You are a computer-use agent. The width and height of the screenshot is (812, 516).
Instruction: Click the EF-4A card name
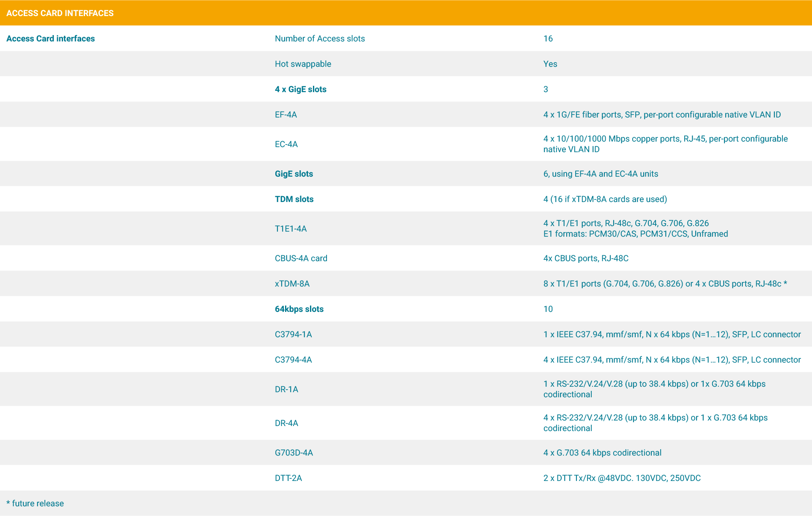tap(285, 115)
